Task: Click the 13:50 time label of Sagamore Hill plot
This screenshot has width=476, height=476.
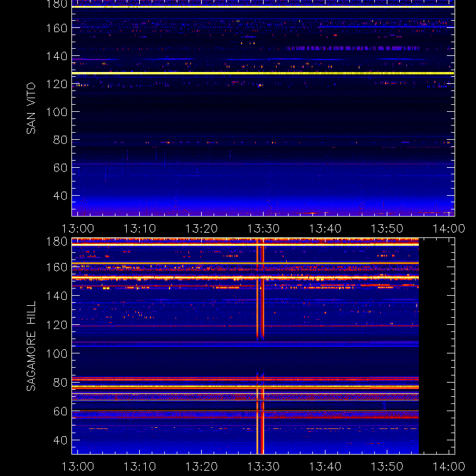Action: (x=387, y=466)
